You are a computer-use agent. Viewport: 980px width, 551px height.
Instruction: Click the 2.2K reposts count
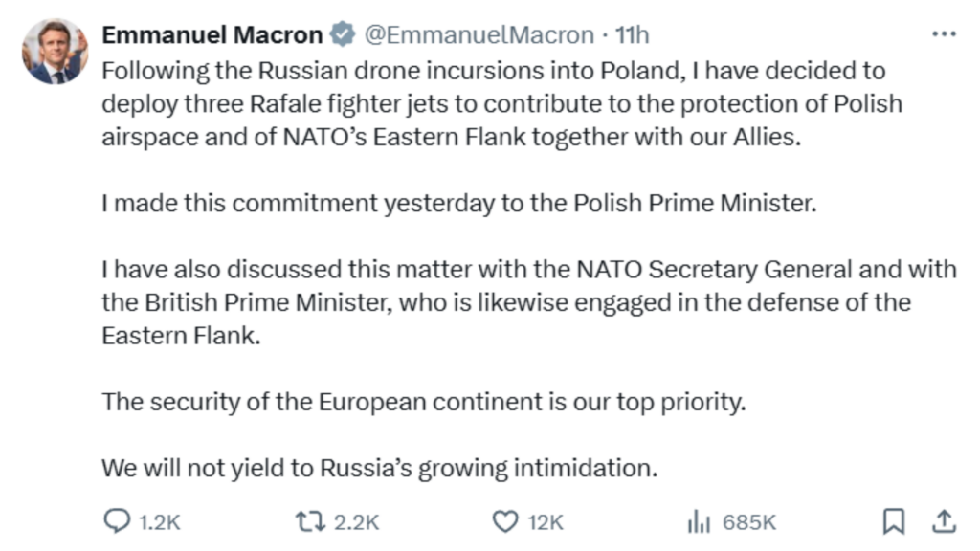click(x=356, y=522)
